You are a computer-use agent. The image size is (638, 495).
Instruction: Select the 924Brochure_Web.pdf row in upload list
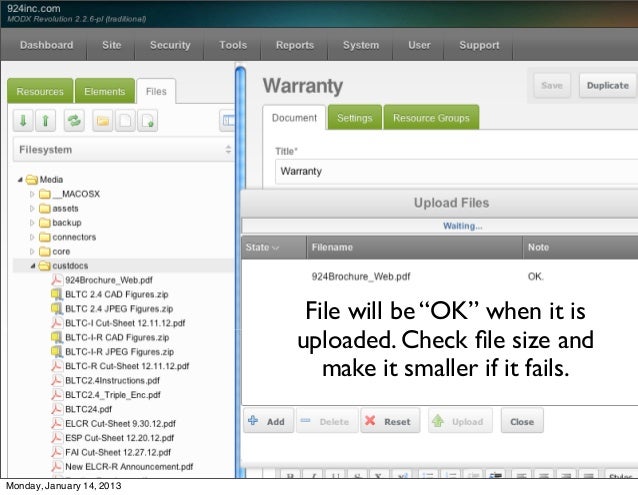coord(440,277)
